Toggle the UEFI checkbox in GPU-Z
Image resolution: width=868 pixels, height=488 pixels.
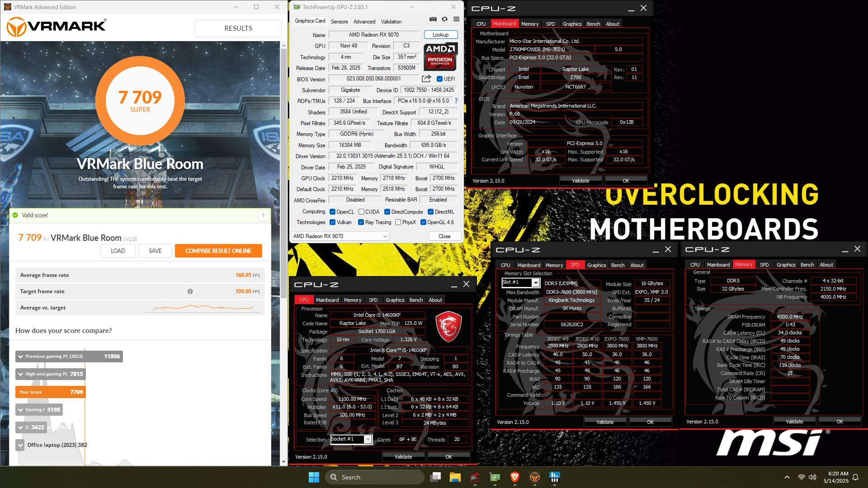pyautogui.click(x=439, y=79)
